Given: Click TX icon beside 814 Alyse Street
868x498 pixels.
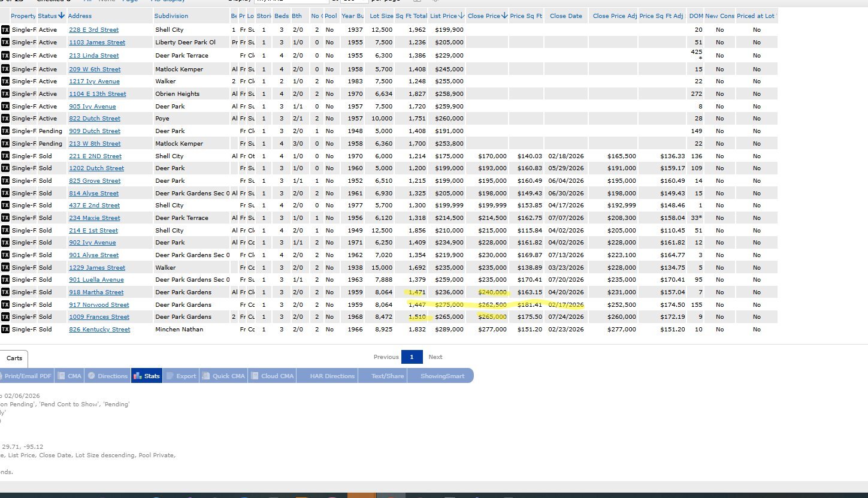Looking at the screenshot, I should [5, 193].
